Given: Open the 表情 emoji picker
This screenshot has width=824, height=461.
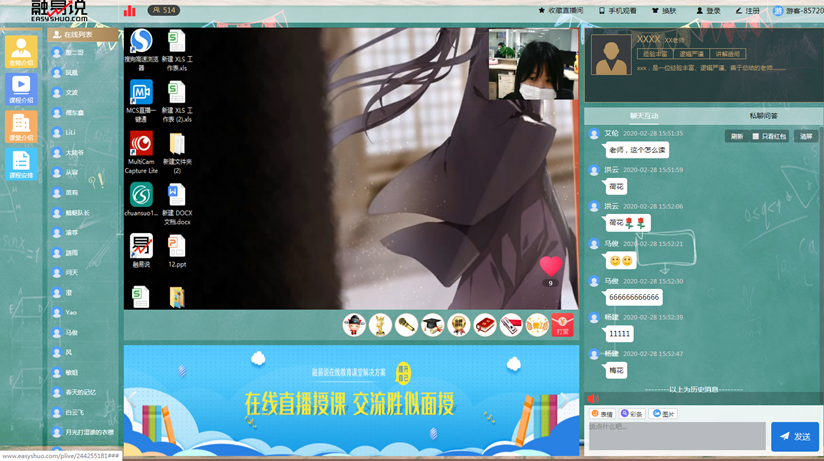Looking at the screenshot, I should pyautogui.click(x=602, y=414).
